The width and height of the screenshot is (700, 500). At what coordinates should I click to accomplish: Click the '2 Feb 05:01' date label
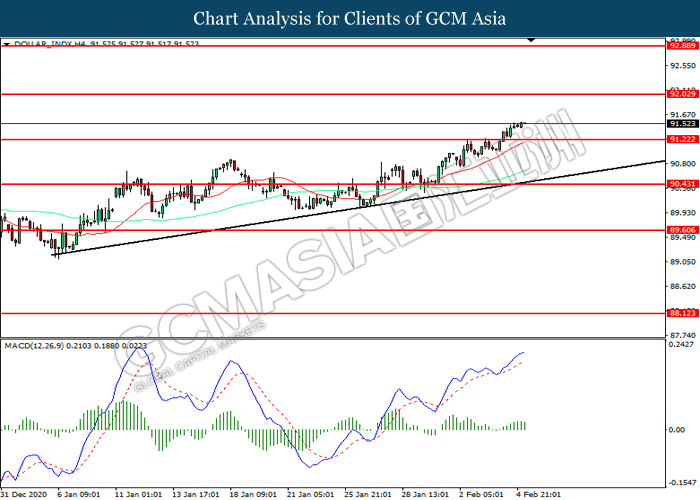481,494
